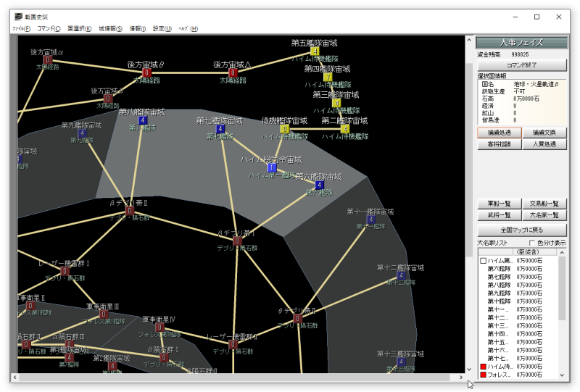Screen dimensions: 580x392
Task: Select the ハイム総司令宙域 headquarters marker
Action: (272, 168)
